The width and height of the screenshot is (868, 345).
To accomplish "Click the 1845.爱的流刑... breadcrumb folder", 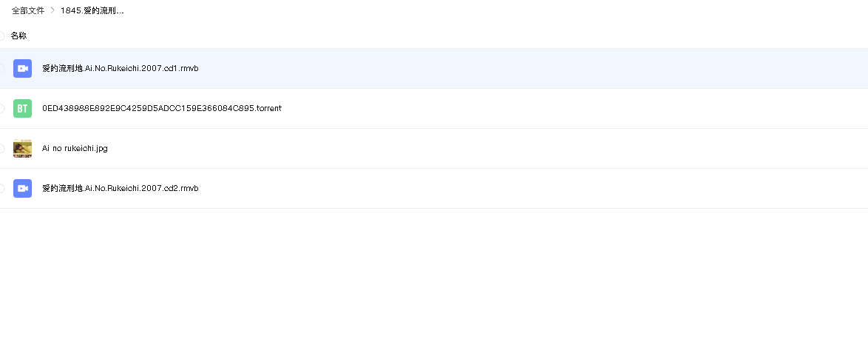I will 92,11.
